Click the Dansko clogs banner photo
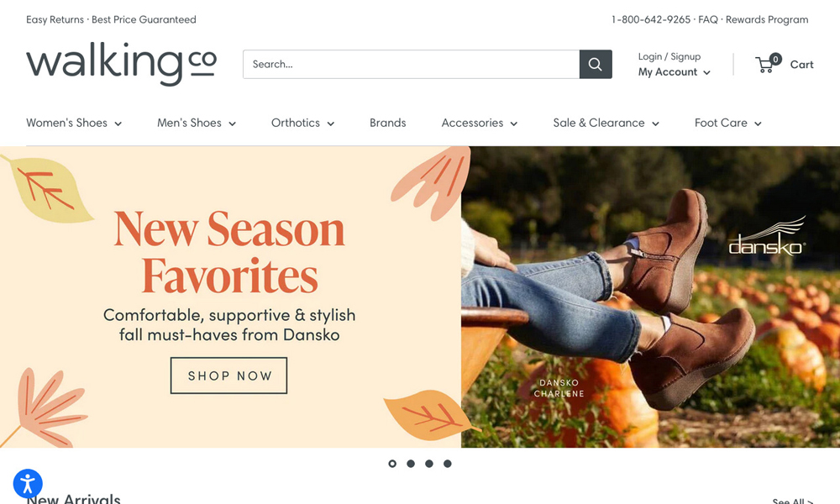Screen dimensions: 840x504 650,297
